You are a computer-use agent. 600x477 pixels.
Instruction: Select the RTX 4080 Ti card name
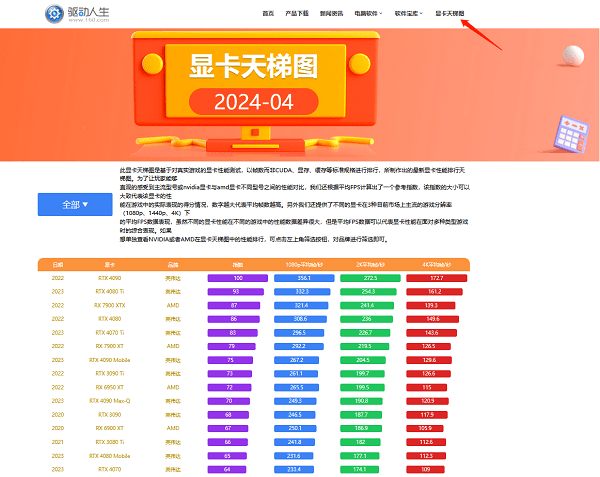point(110,291)
